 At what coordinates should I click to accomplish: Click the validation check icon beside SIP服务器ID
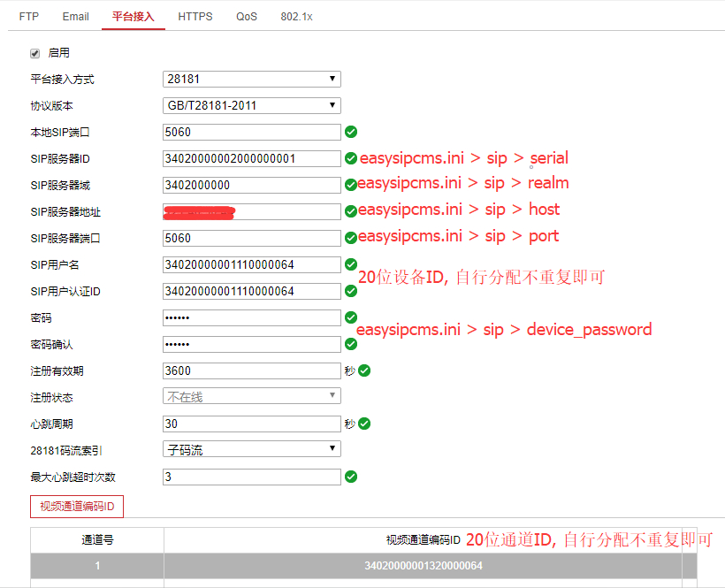351,158
